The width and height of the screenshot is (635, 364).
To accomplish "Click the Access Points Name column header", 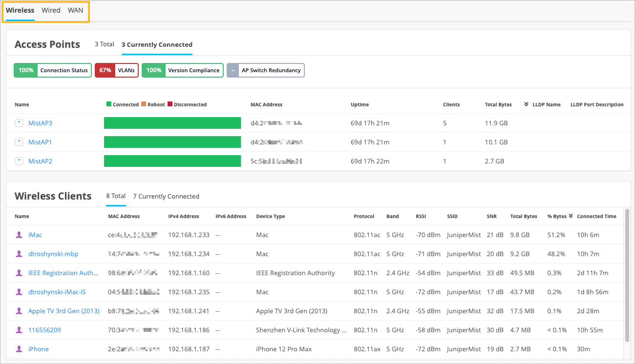I will (22, 104).
